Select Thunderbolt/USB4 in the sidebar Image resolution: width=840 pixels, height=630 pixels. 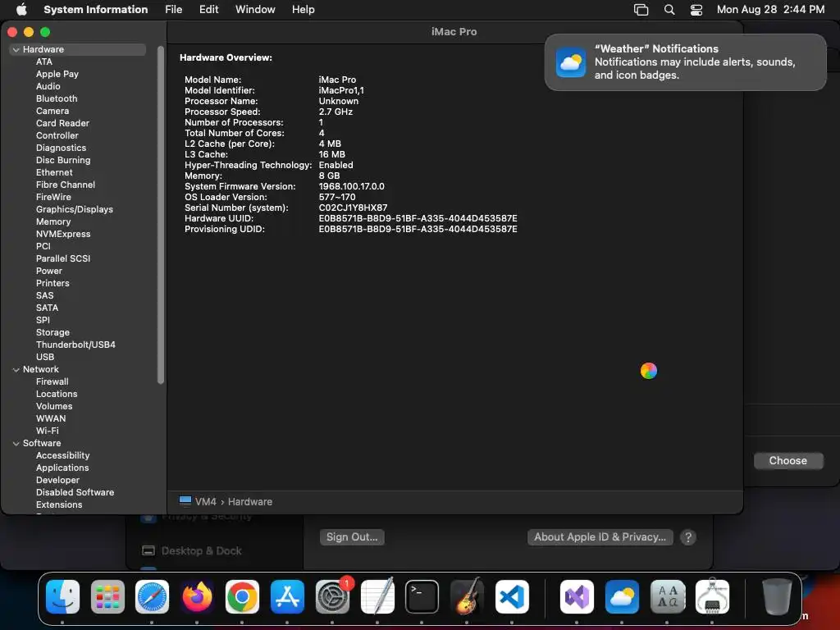pos(75,345)
